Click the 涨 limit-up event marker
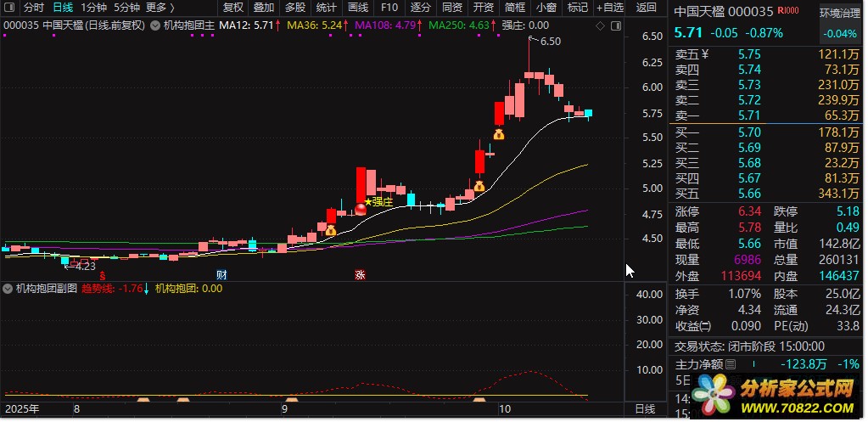The width and height of the screenshot is (868, 422). (x=360, y=275)
